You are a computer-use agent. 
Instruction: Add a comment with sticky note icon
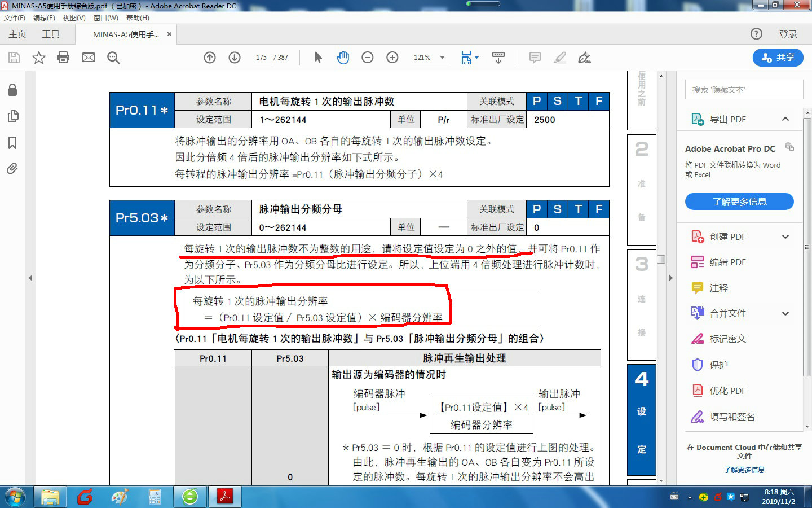click(535, 58)
